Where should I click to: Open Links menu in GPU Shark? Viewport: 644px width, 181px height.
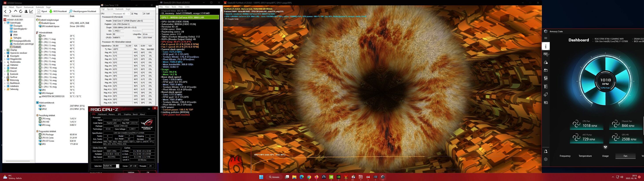pyautogui.click(x=187, y=7)
